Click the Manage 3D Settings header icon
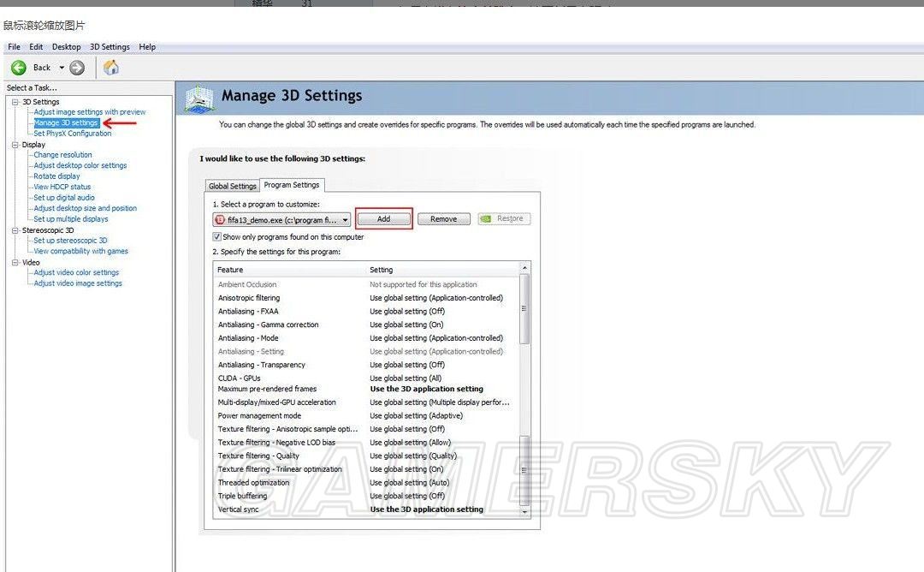Image resolution: width=924 pixels, height=572 pixels. [199, 99]
